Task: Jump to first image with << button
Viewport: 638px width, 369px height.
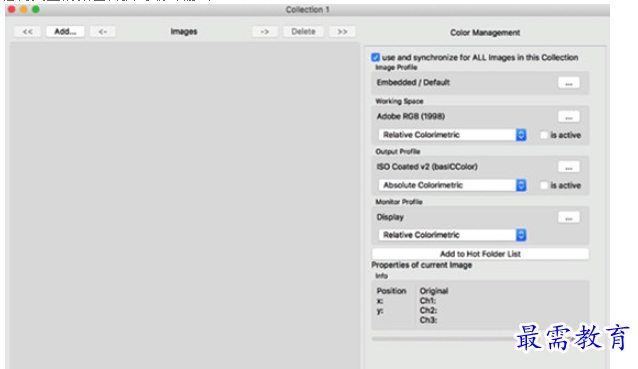Action: pyautogui.click(x=27, y=32)
